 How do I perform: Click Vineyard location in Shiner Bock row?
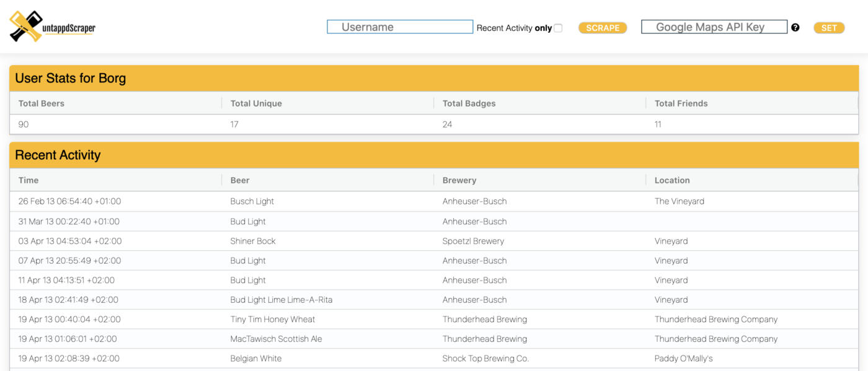pos(671,241)
